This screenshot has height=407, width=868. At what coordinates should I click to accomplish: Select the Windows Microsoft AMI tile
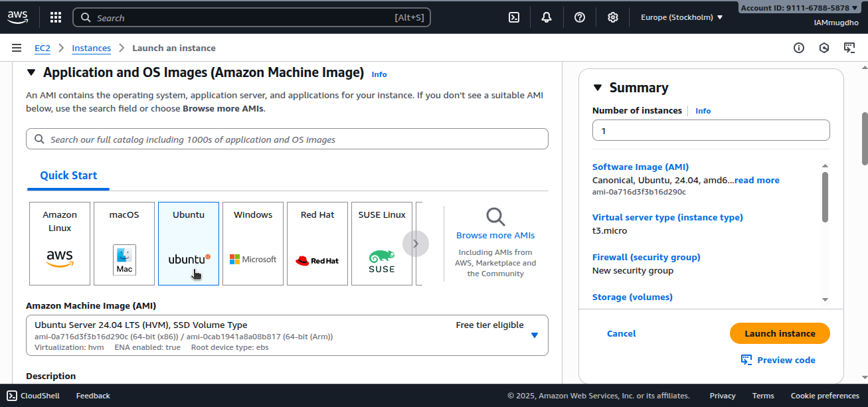click(x=253, y=243)
